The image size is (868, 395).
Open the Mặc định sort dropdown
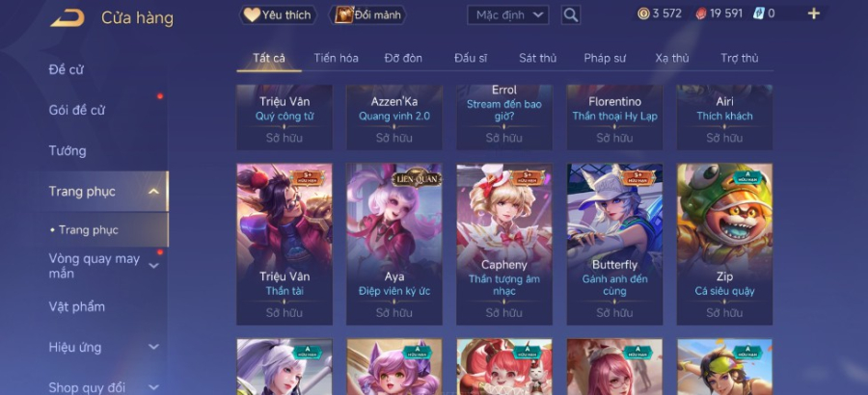pos(508,15)
